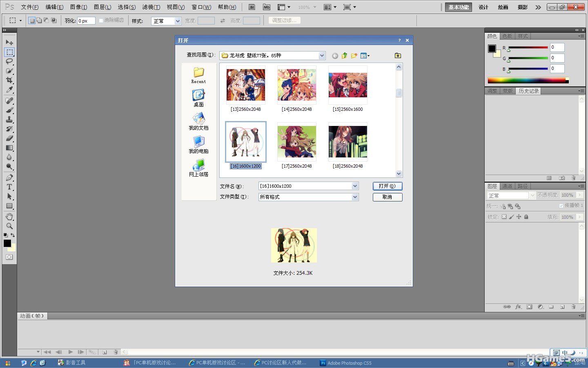Duplicate the selected frame in the animation panel
Screen dimensions: 588x368
tap(105, 352)
